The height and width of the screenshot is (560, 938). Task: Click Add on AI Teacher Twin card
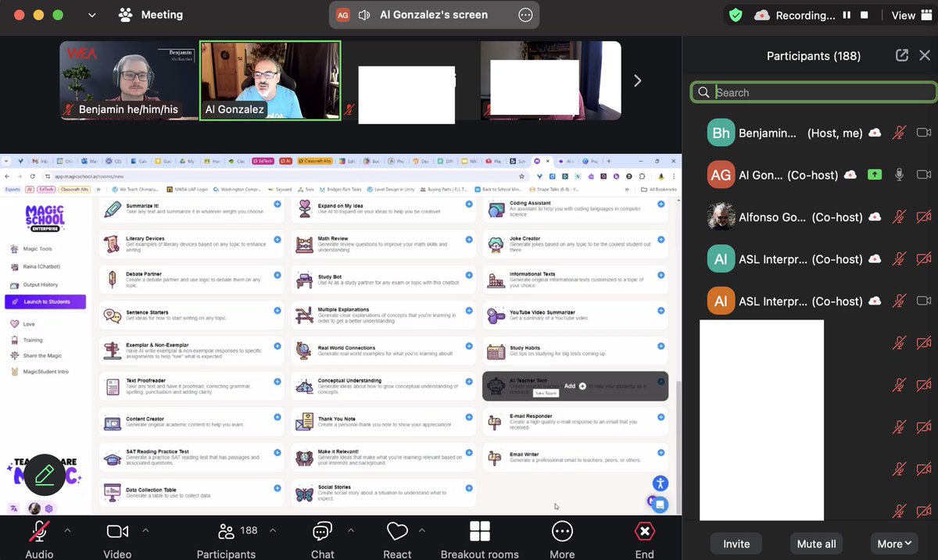pyautogui.click(x=575, y=386)
